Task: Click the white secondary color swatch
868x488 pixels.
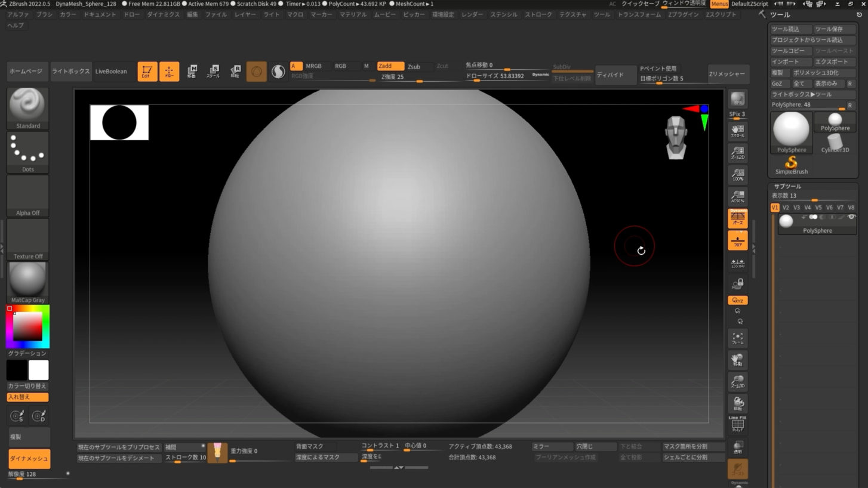Action: click(38, 370)
